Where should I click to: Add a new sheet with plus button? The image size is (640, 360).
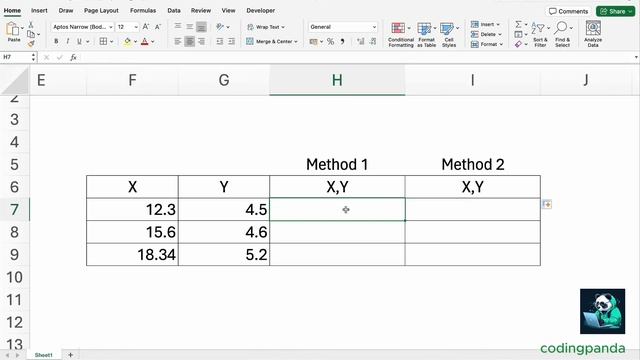click(x=70, y=355)
